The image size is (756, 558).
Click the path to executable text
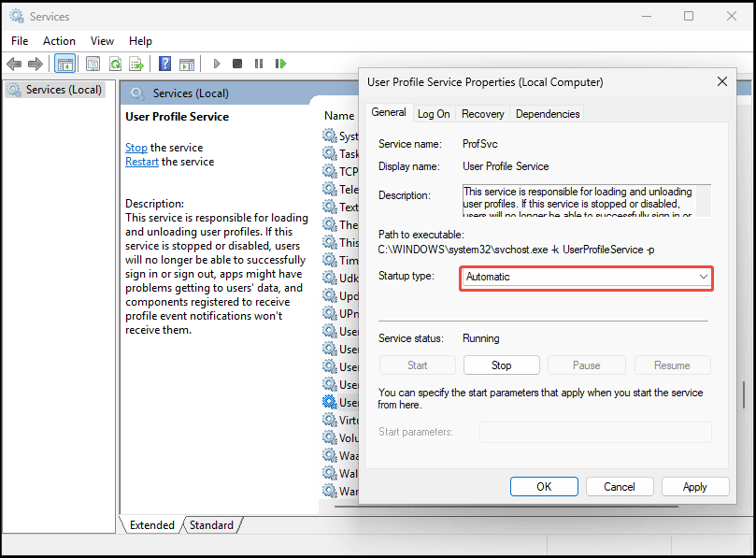click(516, 250)
